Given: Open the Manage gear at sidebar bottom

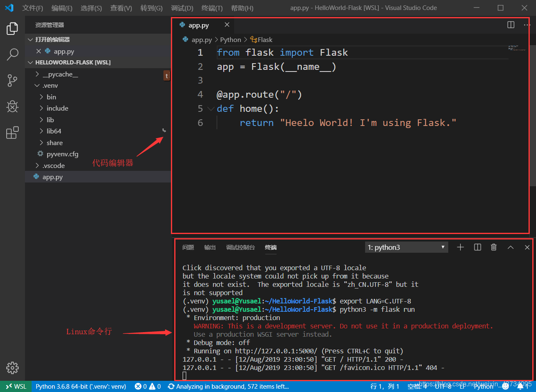Looking at the screenshot, I should coord(12,368).
